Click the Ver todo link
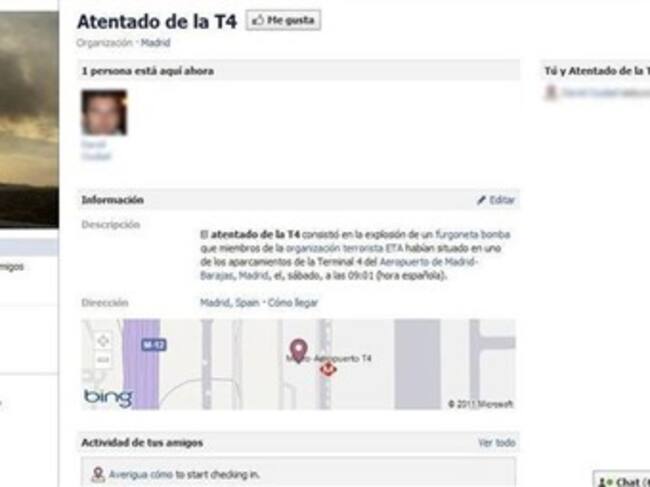The width and height of the screenshot is (650, 487). click(496, 443)
